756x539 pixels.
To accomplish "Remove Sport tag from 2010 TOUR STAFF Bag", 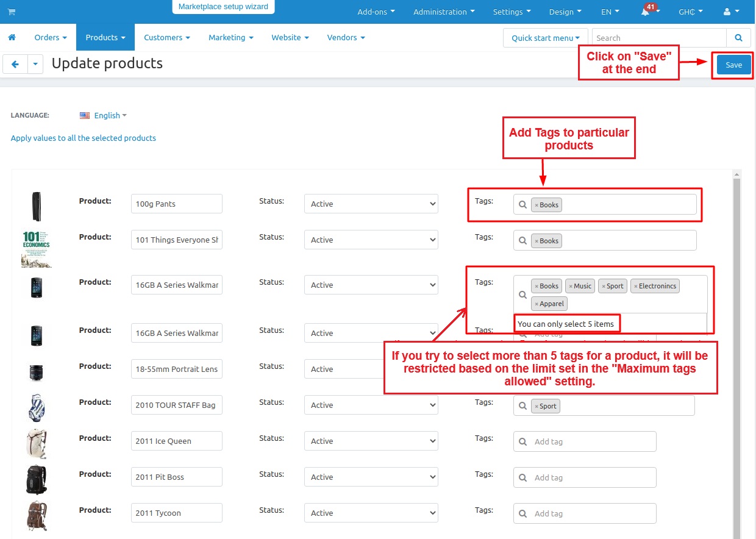I will [x=537, y=407].
